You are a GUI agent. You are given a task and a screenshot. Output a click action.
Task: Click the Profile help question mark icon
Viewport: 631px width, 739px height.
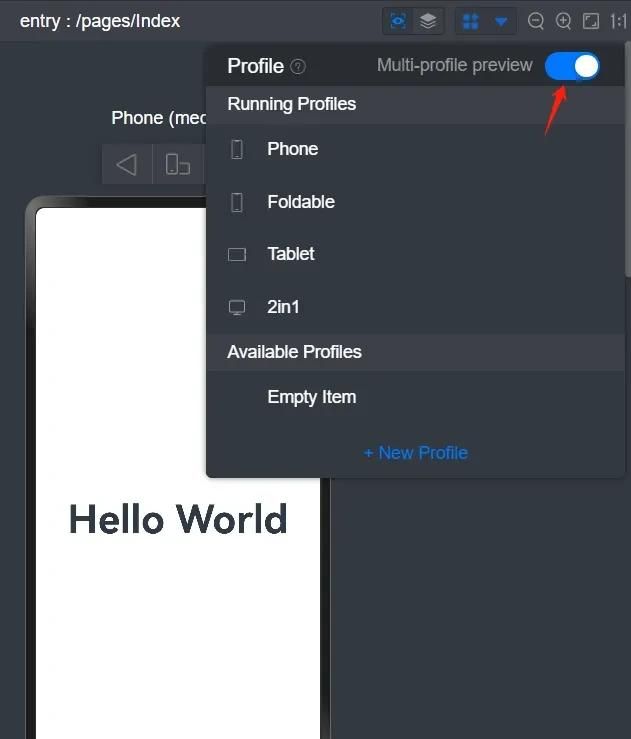(x=298, y=66)
